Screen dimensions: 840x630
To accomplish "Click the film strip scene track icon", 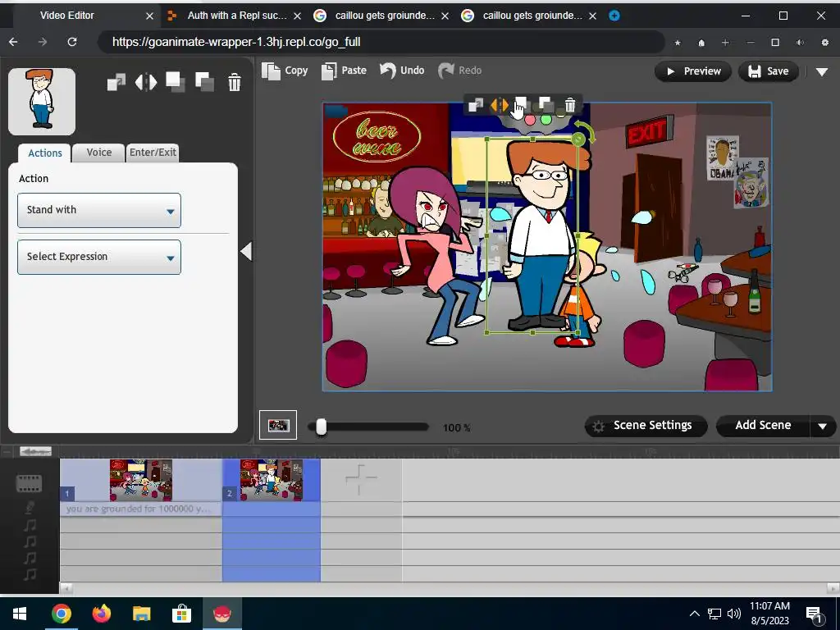I will coord(29,483).
